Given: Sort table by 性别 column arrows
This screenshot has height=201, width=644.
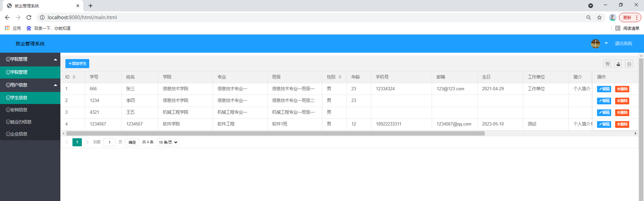Looking at the screenshot, I should (x=340, y=77).
